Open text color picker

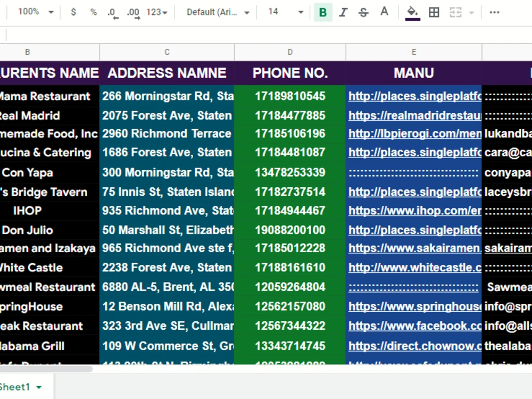[384, 12]
